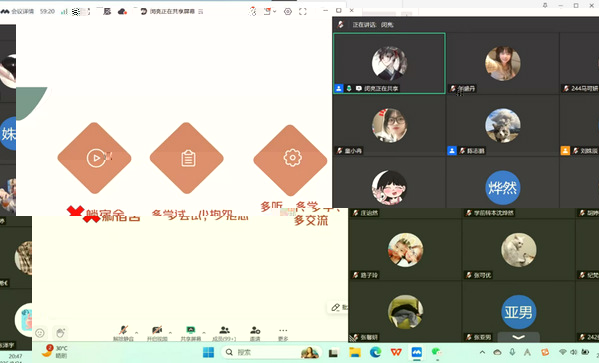Open the Windows Start menu

tap(208, 352)
